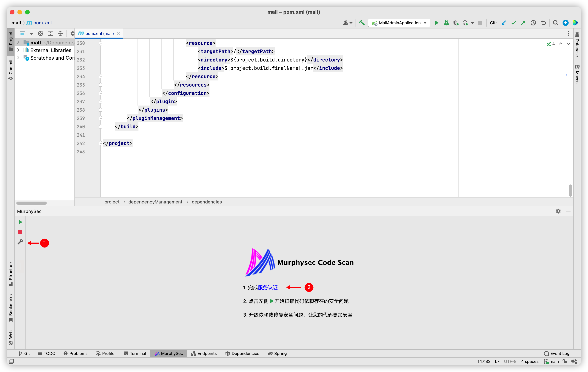Image resolution: width=588 pixels, height=372 pixels.
Task: Toggle read-only lock icon in status bar
Action: [x=565, y=361]
